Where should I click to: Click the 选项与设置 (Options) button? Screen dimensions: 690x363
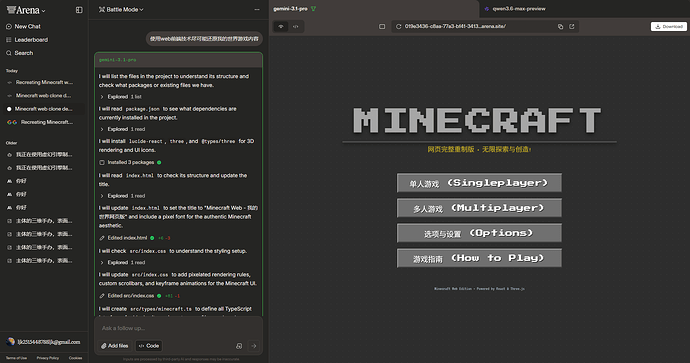tap(479, 233)
